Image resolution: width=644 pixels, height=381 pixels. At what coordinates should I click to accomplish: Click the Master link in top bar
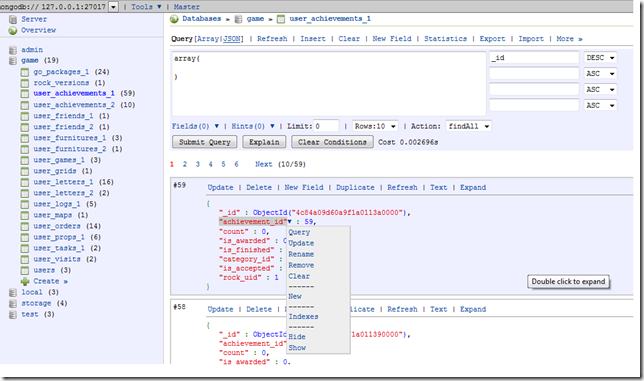[186, 7]
